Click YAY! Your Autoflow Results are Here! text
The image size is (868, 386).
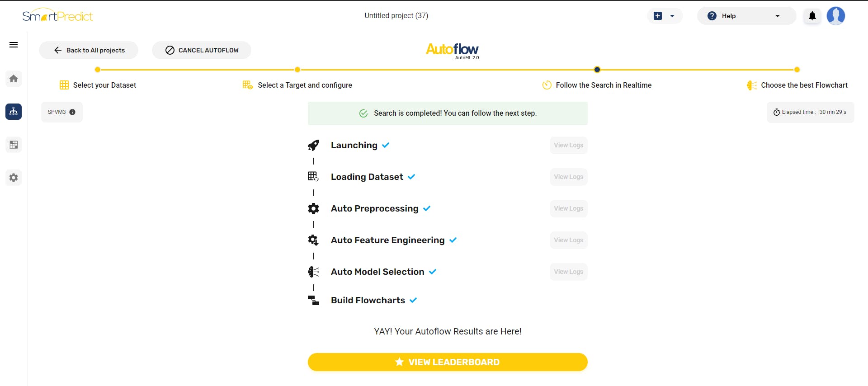click(x=448, y=331)
